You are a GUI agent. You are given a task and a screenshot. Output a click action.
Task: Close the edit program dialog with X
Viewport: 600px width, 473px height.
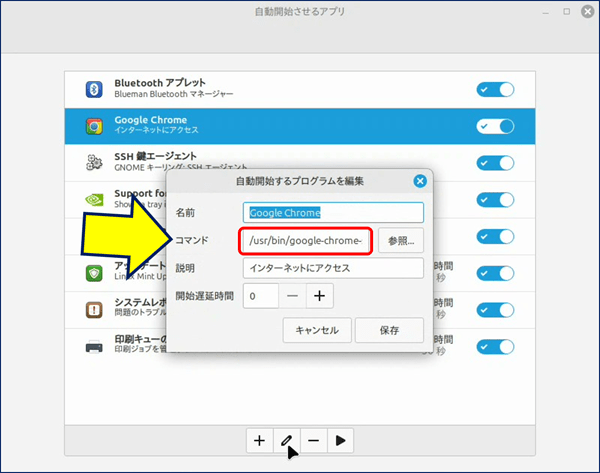(x=420, y=181)
